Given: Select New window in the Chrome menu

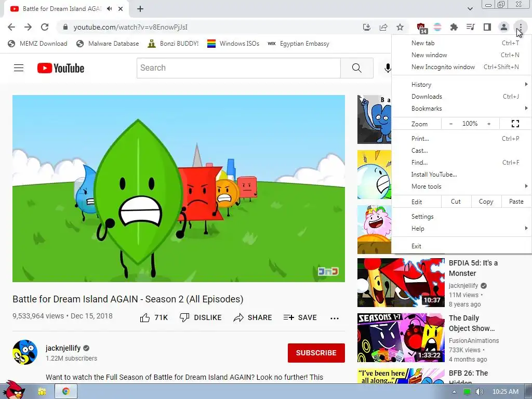Looking at the screenshot, I should tap(462, 55).
